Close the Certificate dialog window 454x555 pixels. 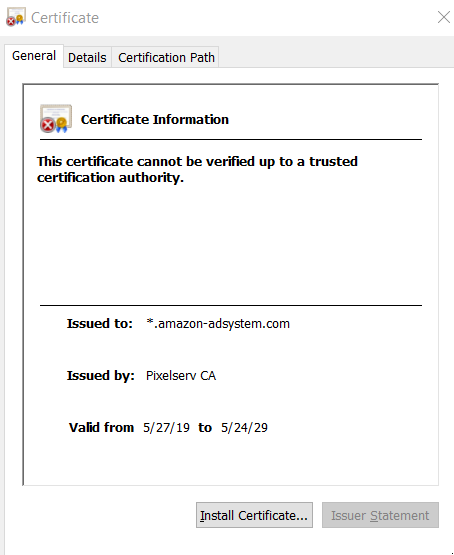tap(443, 17)
